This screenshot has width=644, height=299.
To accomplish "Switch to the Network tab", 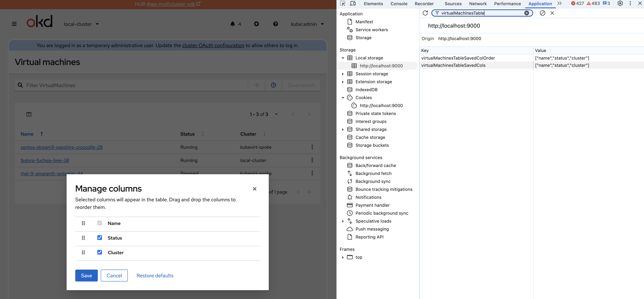I will point(478,3).
